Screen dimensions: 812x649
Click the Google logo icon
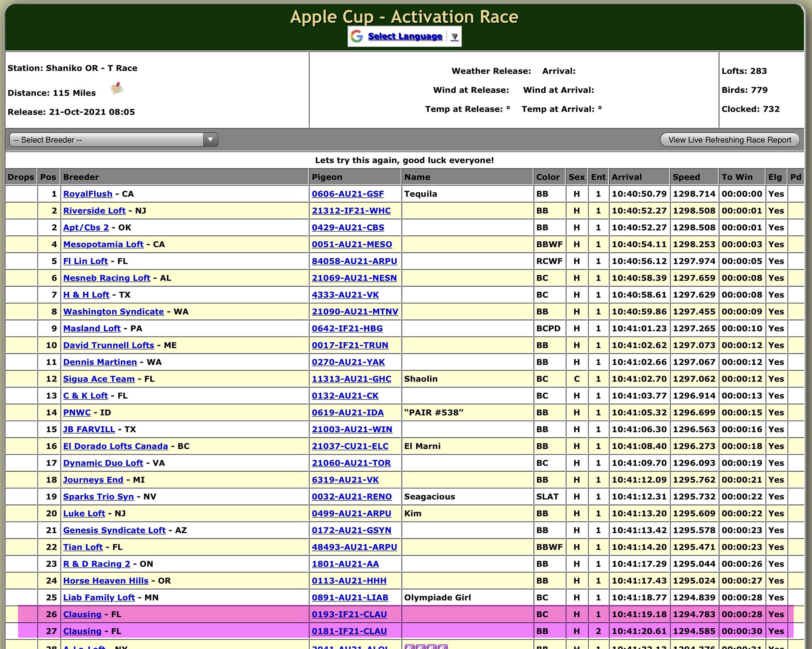(357, 36)
